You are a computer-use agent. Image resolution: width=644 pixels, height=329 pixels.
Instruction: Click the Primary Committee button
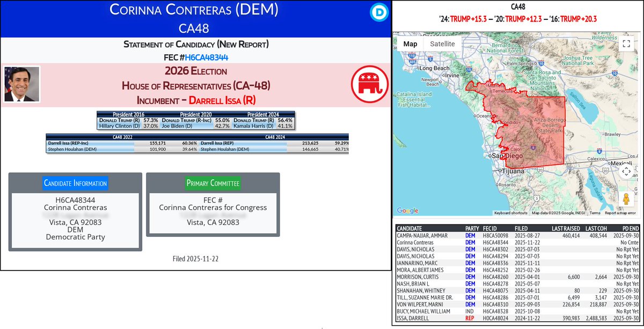tap(213, 183)
